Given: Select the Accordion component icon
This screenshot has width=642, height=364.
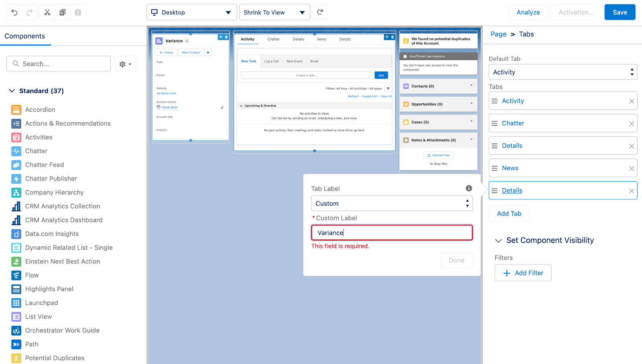Looking at the screenshot, I should 16,110.
